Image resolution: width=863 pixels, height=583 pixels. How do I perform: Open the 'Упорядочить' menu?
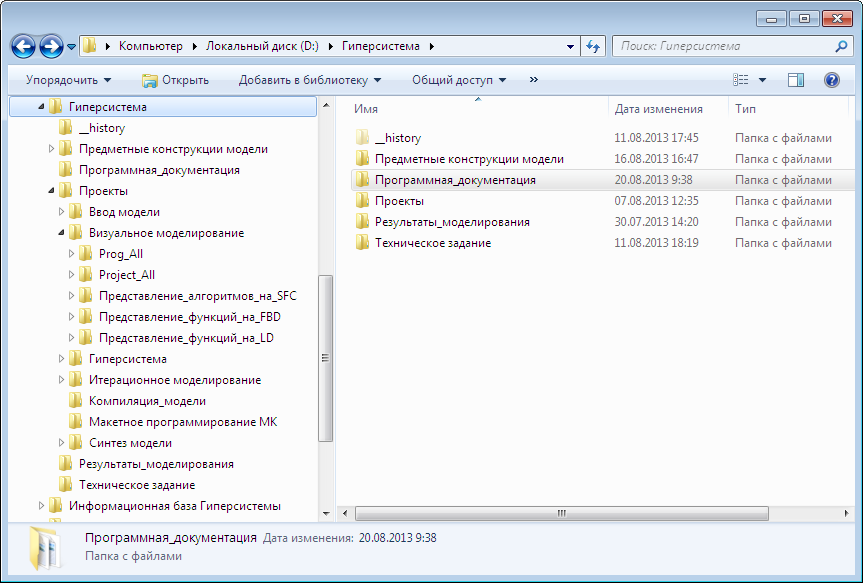coord(68,80)
